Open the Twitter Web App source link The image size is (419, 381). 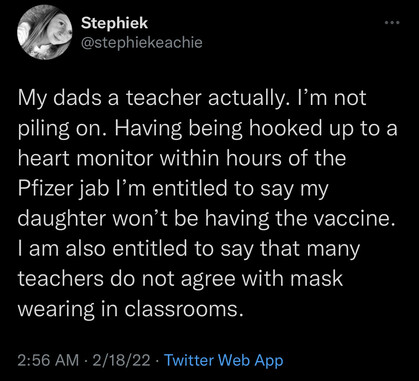pos(224,360)
